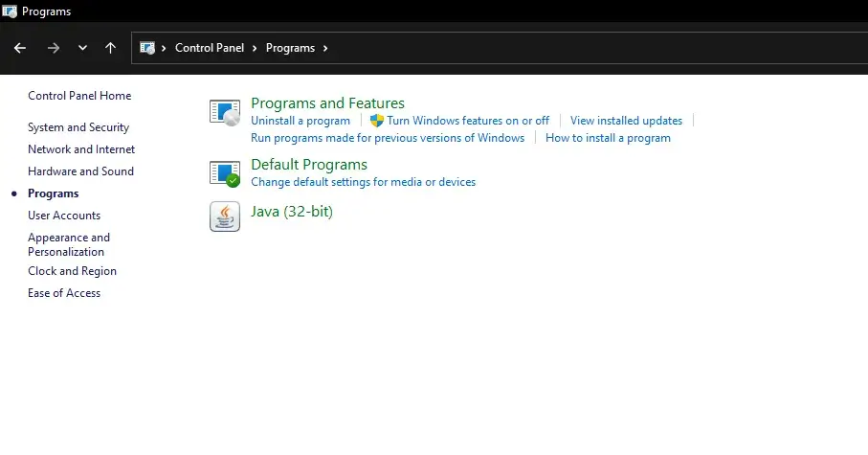Open System and Security category
The image size is (868, 455).
coord(78,127)
